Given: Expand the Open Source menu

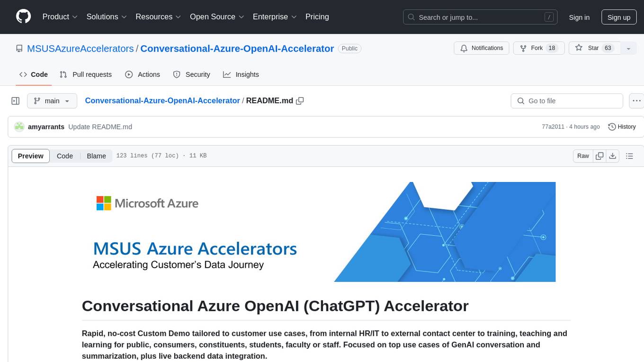Looking at the screenshot, I should 217,17.
